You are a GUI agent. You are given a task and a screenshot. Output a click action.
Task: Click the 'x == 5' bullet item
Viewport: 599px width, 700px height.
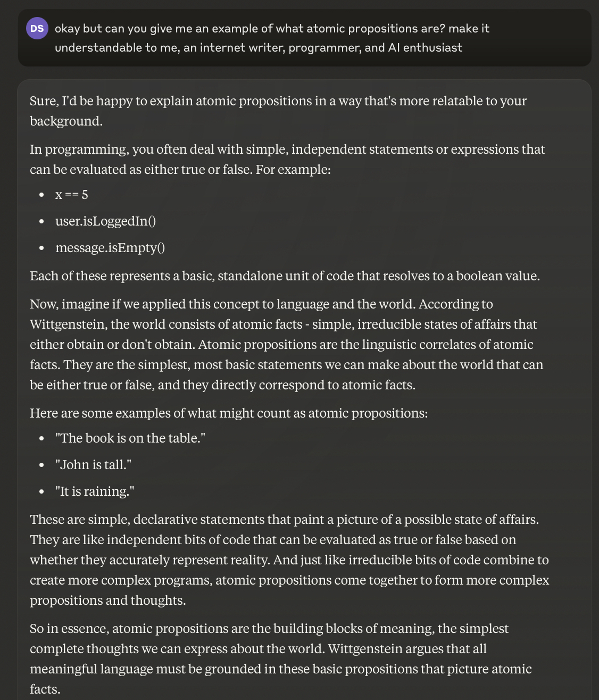click(x=72, y=195)
